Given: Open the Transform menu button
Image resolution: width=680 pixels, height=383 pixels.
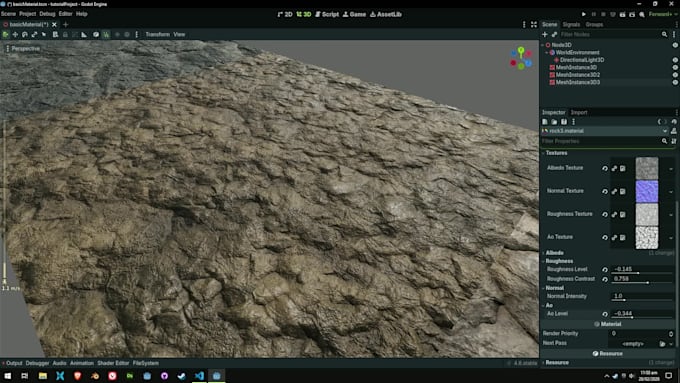Looking at the screenshot, I should (x=157, y=34).
